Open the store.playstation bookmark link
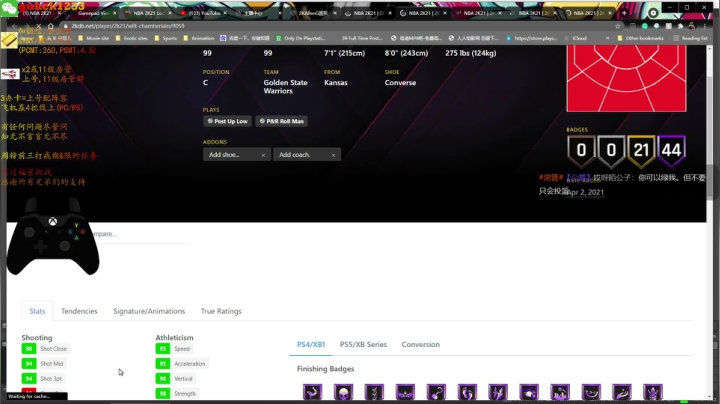Screen dimensions: 720x404 coord(532,38)
